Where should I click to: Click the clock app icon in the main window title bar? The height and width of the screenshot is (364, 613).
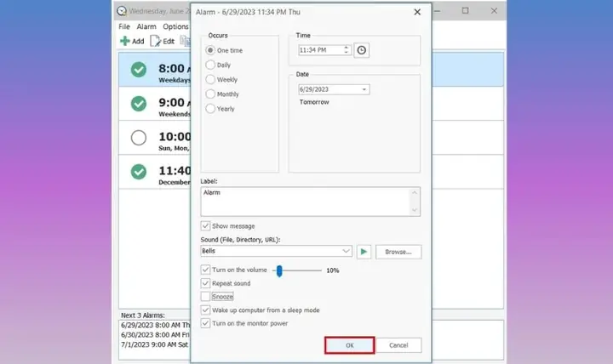[122, 11]
